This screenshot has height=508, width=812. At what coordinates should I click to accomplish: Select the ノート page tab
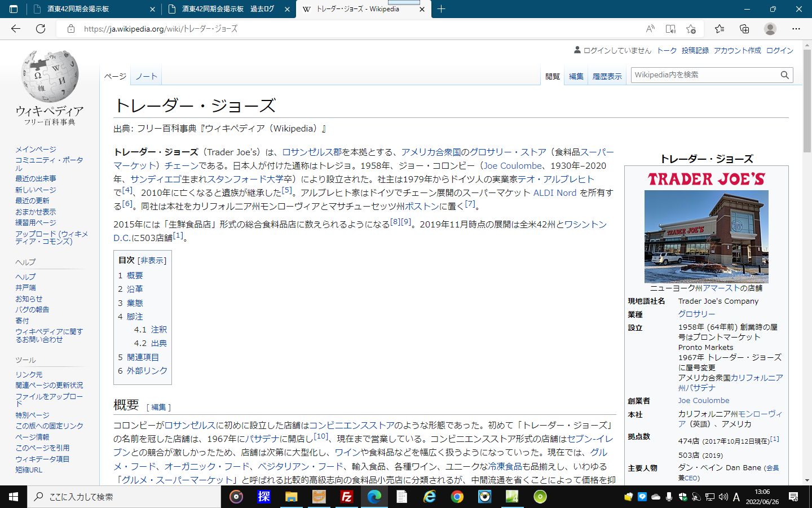click(146, 76)
